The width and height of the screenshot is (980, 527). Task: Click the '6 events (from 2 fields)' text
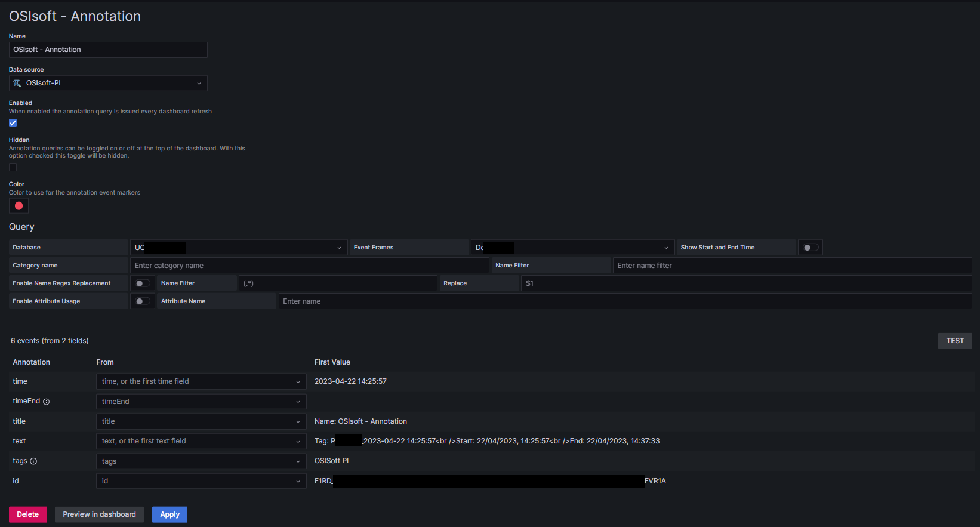tap(50, 341)
